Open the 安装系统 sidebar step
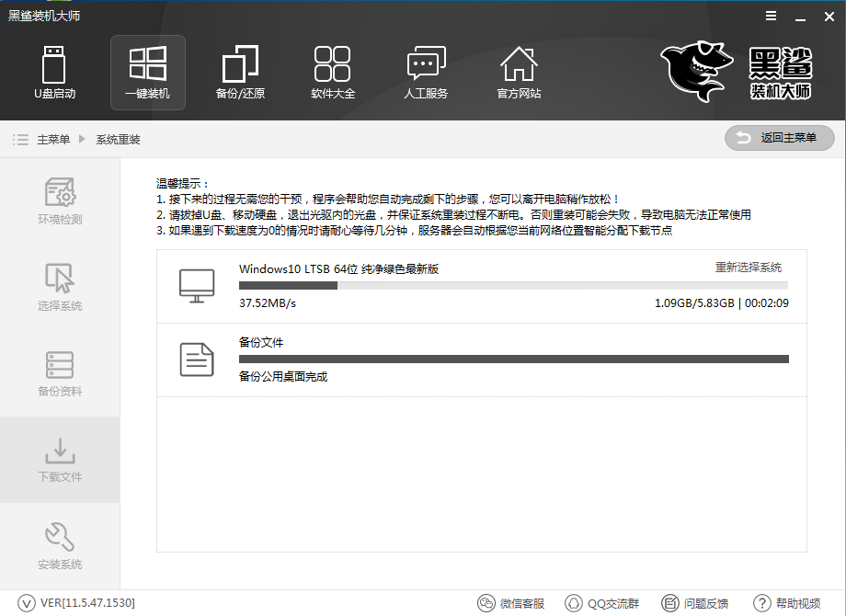846x616 pixels. [60, 545]
